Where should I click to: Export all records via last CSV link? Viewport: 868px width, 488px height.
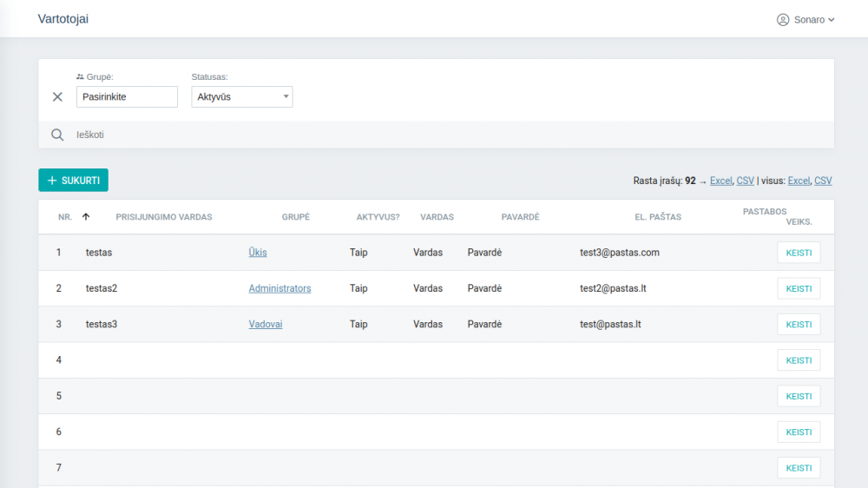823,181
